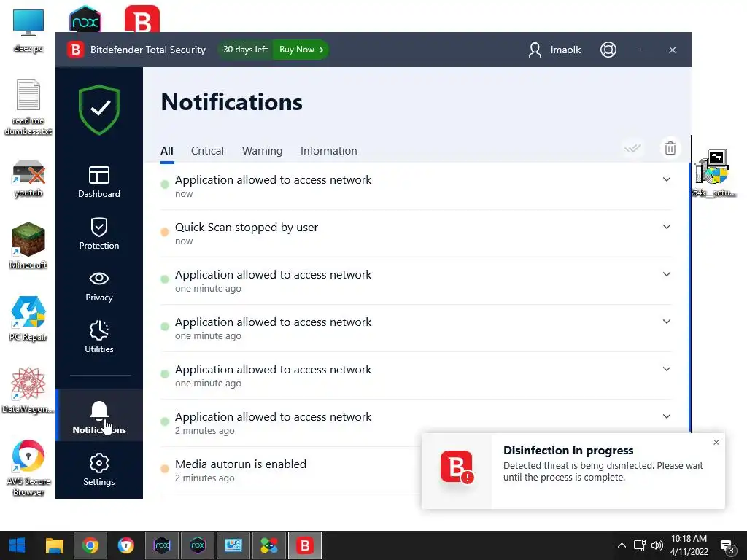Screen dimensions: 747x560
Task: Click the 'Disinfection in progress' title
Action: tap(568, 451)
